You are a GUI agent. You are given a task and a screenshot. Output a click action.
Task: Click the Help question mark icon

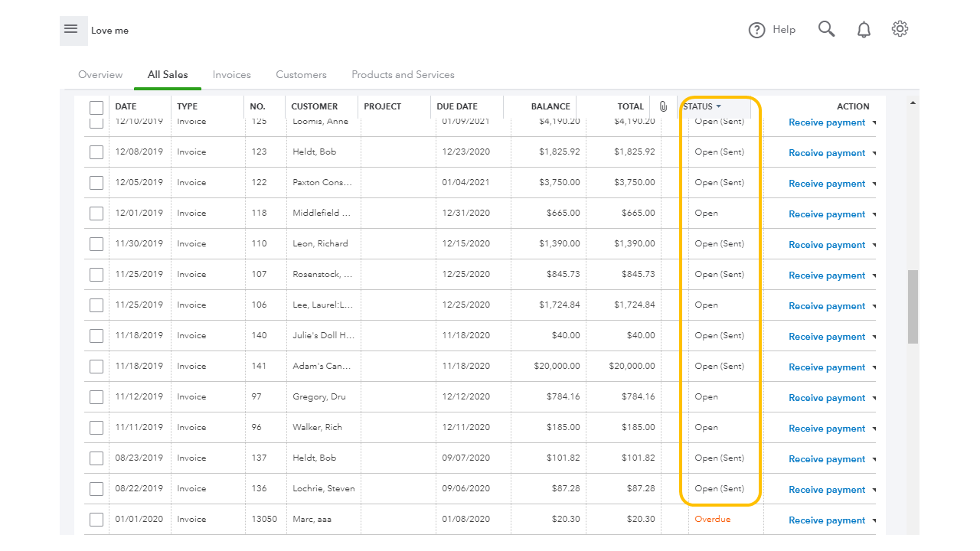click(x=756, y=30)
